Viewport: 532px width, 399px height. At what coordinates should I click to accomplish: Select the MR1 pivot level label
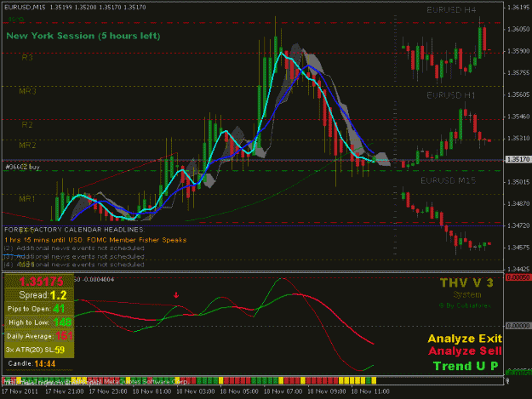pos(27,199)
